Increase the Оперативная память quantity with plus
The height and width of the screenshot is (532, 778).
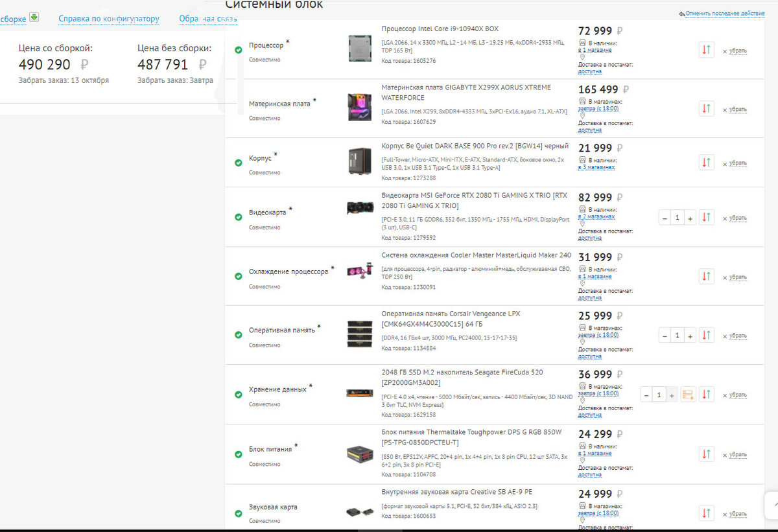point(690,336)
